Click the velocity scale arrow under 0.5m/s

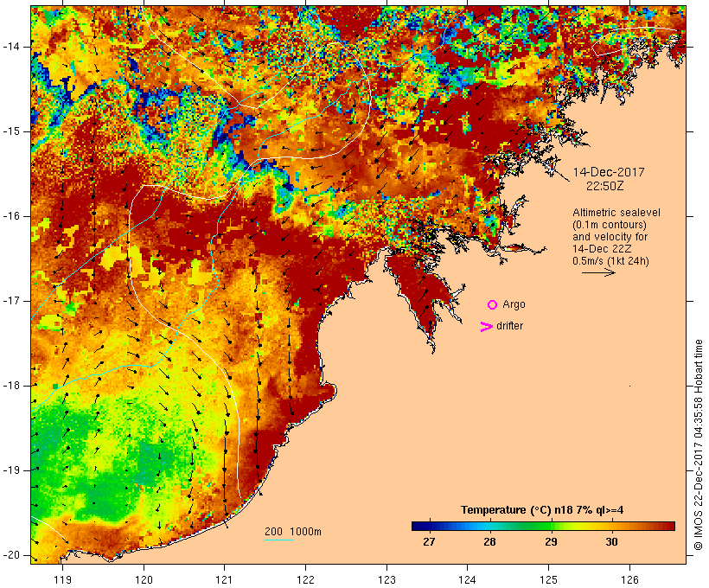point(598,272)
